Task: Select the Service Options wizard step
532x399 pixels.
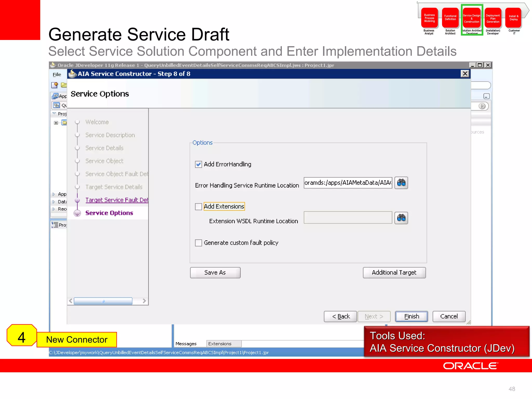Action: [x=109, y=213]
